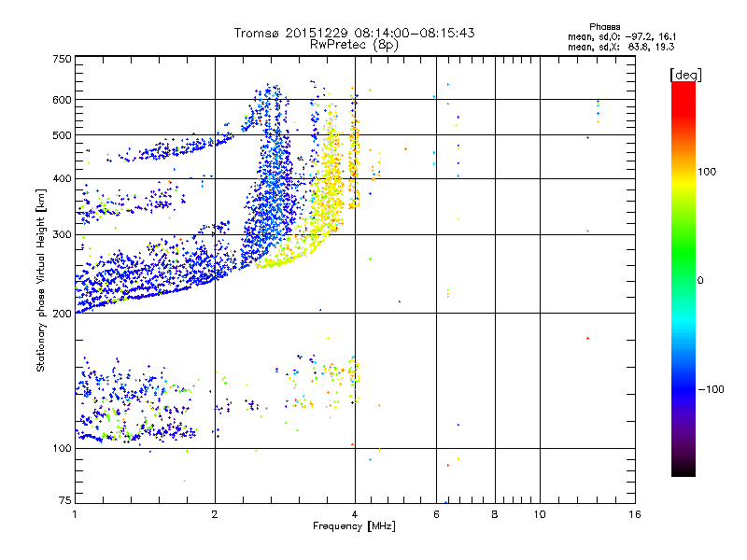This screenshot has width=747, height=560.
Task: Click y-axis tick label '750'
Action: tap(62, 59)
